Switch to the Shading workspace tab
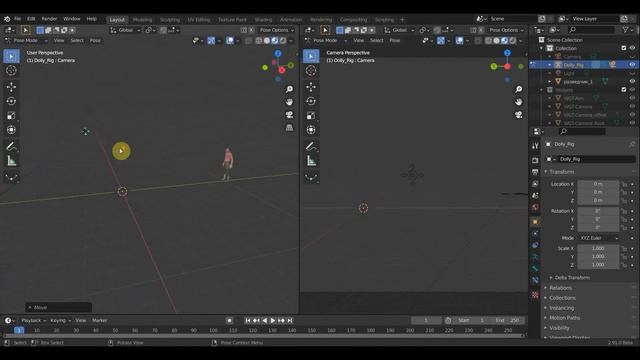 263,20
